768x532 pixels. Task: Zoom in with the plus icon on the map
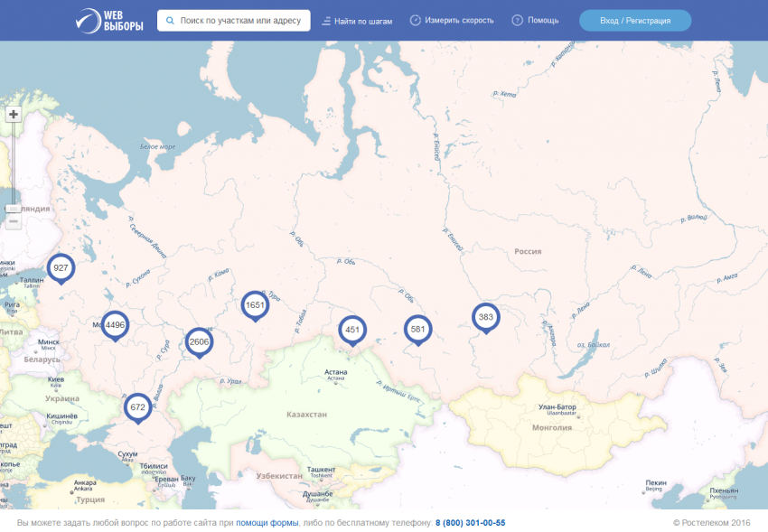coord(13,114)
